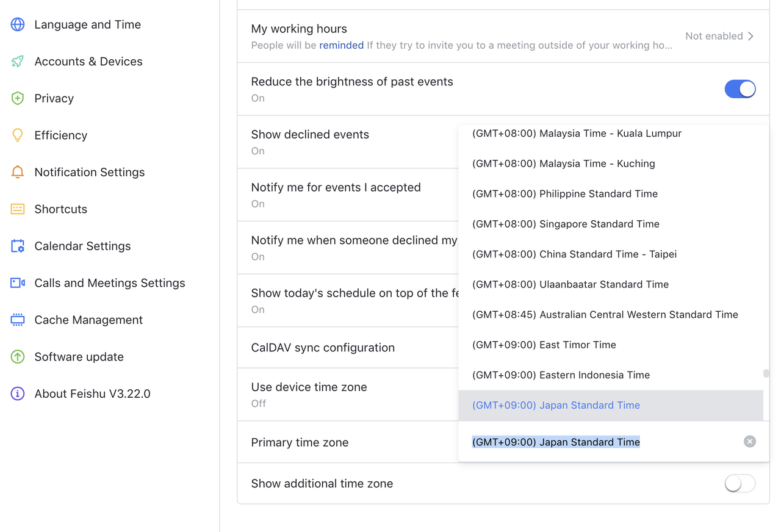The height and width of the screenshot is (532, 781).
Task: Click the rocket icon beside Accounts & Devices
Action: click(18, 61)
